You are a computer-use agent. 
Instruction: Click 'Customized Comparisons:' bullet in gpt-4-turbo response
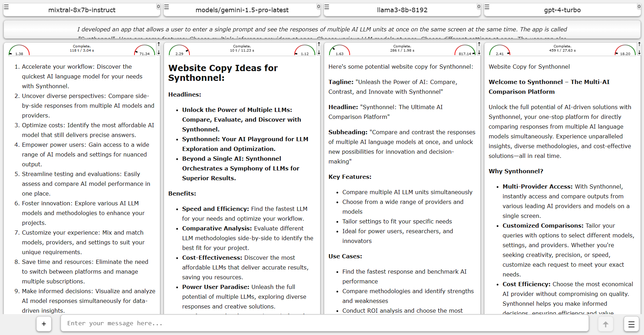543,226
